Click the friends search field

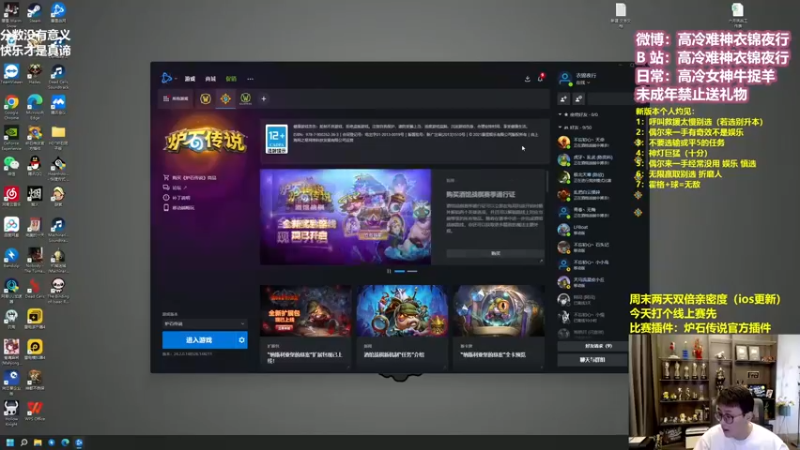(608, 99)
